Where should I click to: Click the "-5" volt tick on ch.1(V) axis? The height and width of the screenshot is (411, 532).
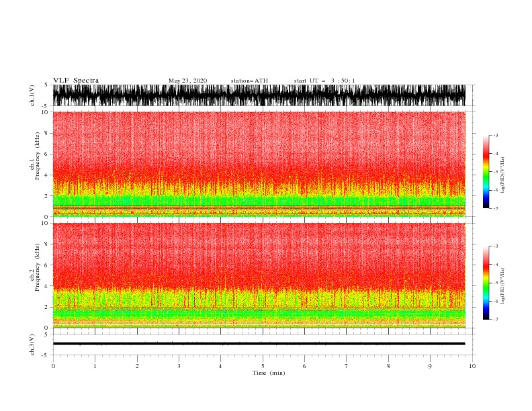pyautogui.click(x=46, y=106)
